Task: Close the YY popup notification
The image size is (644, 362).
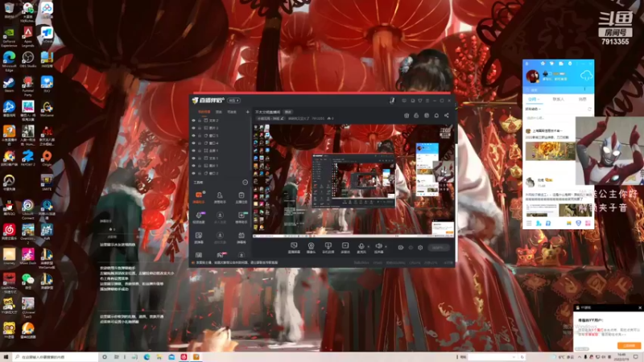Action: pos(640,307)
